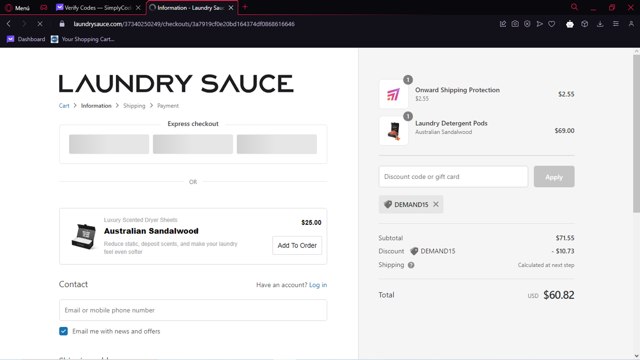640x360 pixels.
Task: Stop page loading with the X icon
Action: (40, 24)
